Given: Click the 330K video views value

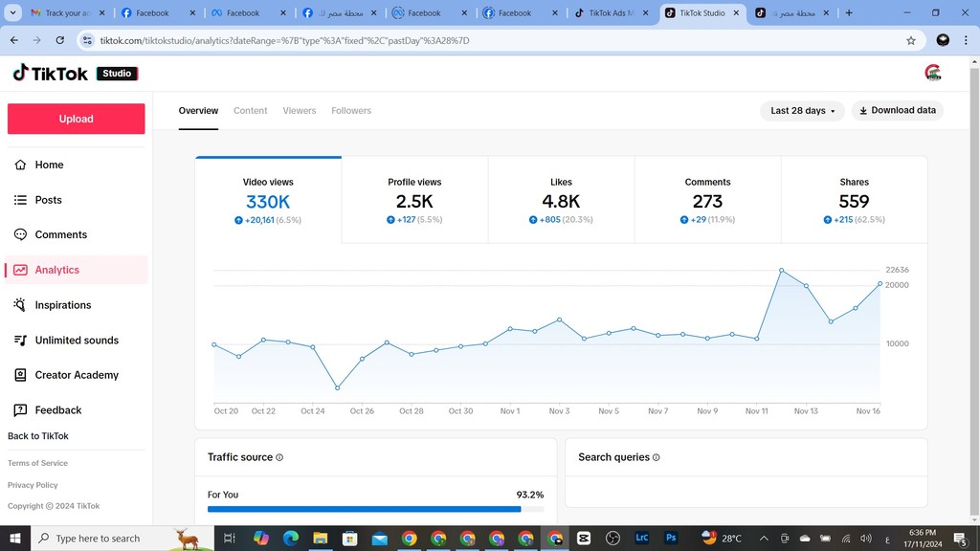Looking at the screenshot, I should (x=268, y=202).
